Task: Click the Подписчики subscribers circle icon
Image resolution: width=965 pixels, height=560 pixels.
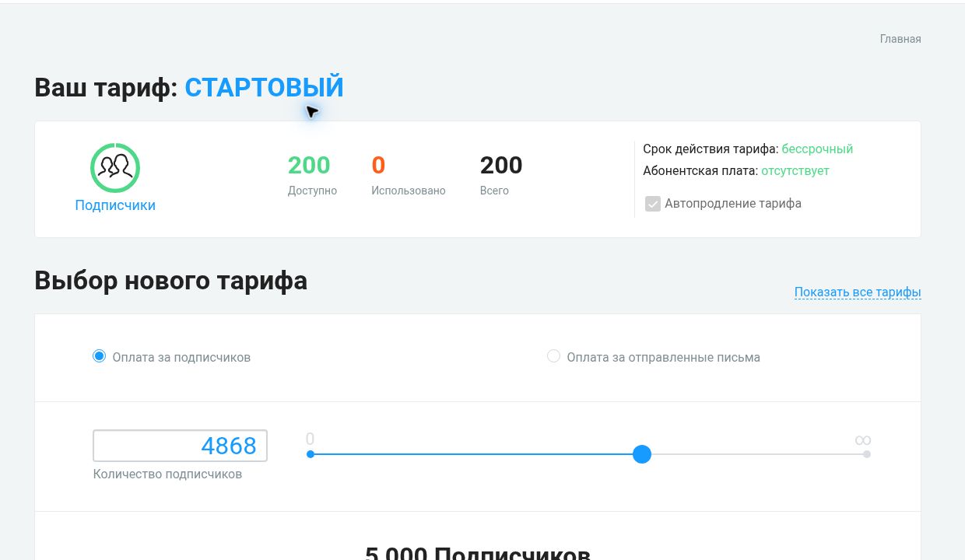Action: (115, 167)
